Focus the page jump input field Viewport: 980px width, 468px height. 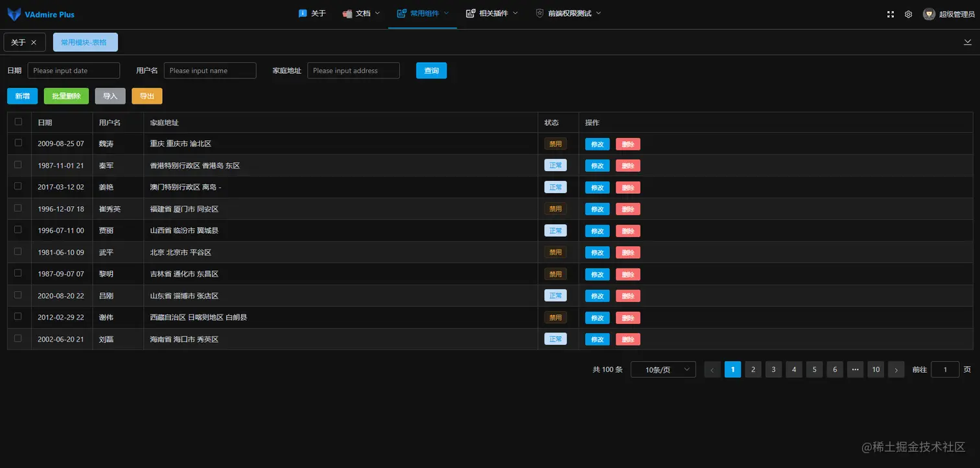tap(945, 369)
